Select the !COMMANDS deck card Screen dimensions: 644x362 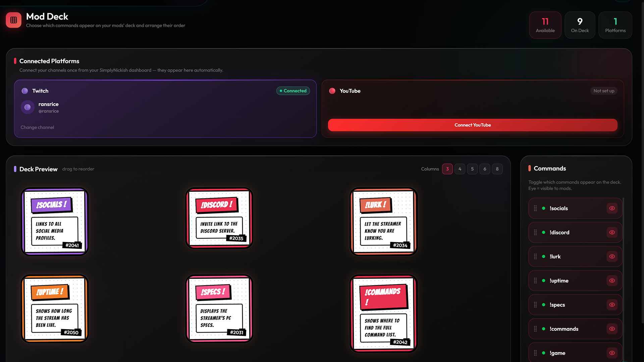coord(383,313)
